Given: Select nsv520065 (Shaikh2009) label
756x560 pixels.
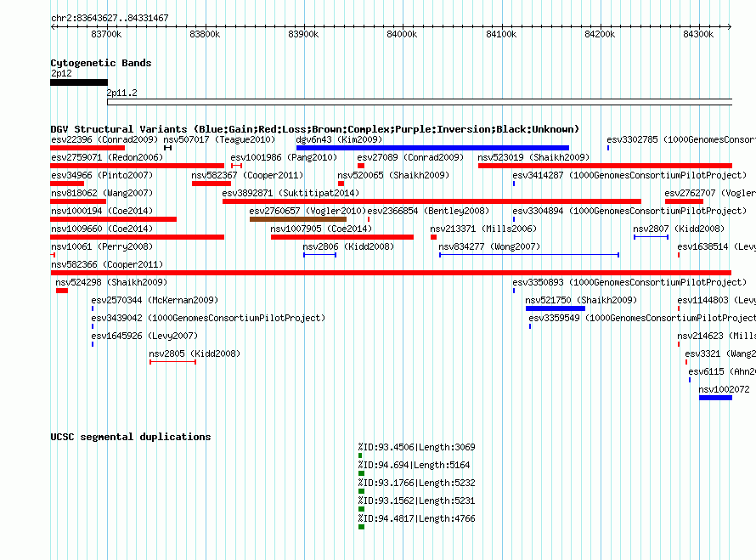Looking at the screenshot, I should (393, 175).
